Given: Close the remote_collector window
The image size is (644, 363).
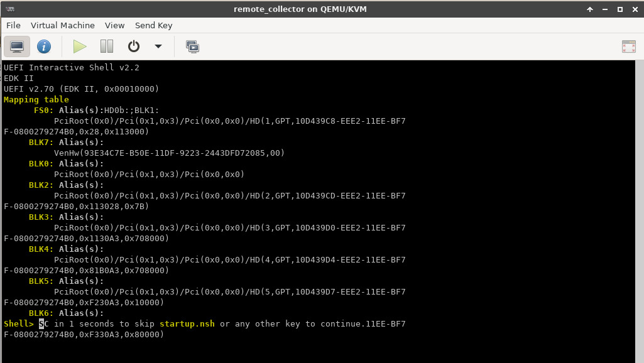Looking at the screenshot, I should [x=635, y=9].
